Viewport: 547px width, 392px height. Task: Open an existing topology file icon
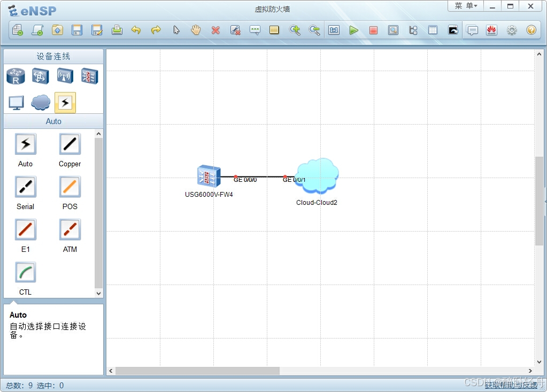57,30
